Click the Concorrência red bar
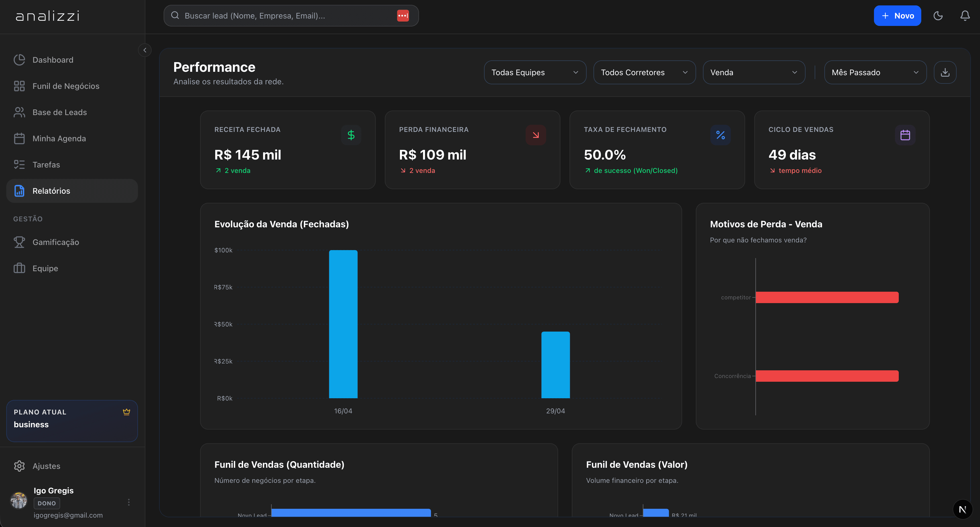 pyautogui.click(x=827, y=376)
